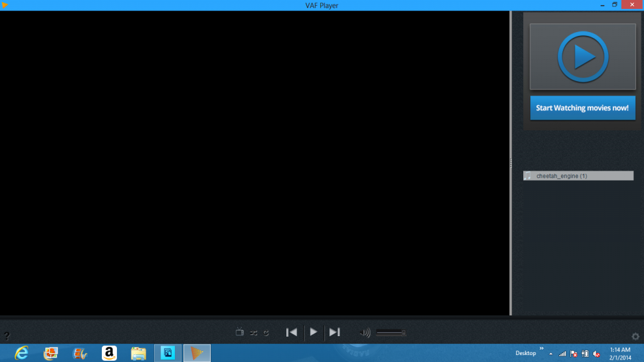The image size is (644, 362).
Task: Select cheetah_engine (1) playlist item
Action: pyautogui.click(x=579, y=176)
